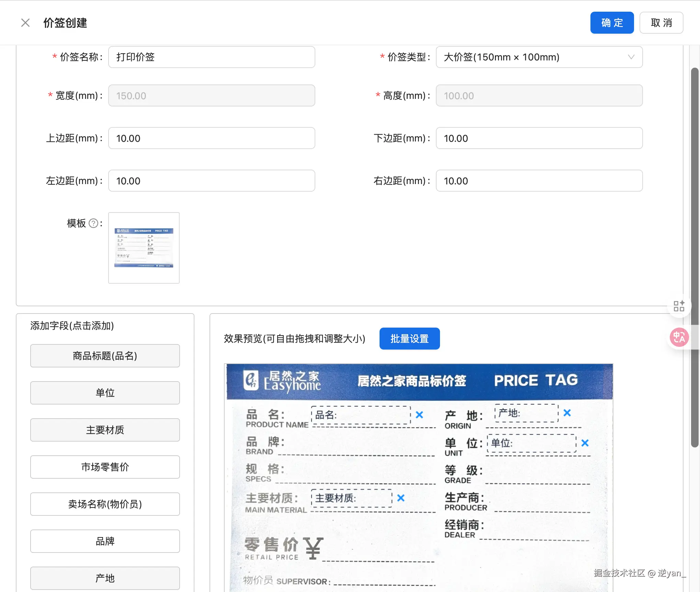The image size is (700, 592).
Task: Click the 模板 help question mark icon
Action: click(x=93, y=224)
